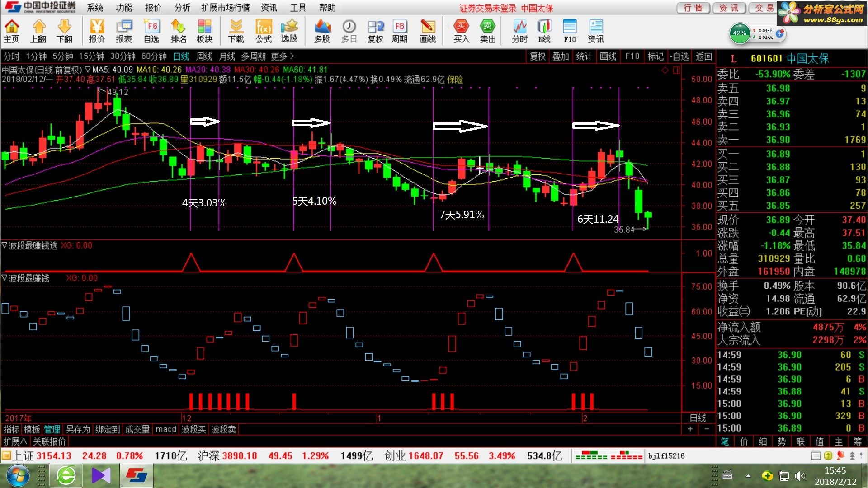Open the 分析 menu

182,8
